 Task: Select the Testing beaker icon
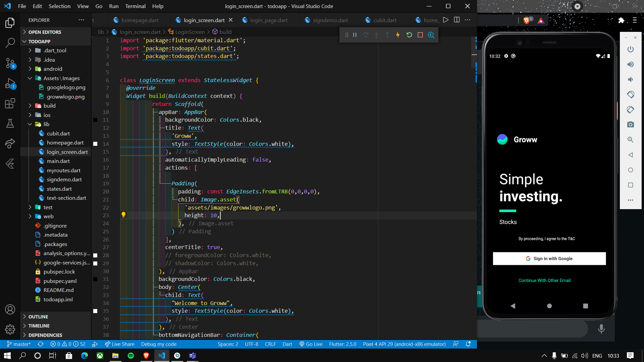[10, 123]
